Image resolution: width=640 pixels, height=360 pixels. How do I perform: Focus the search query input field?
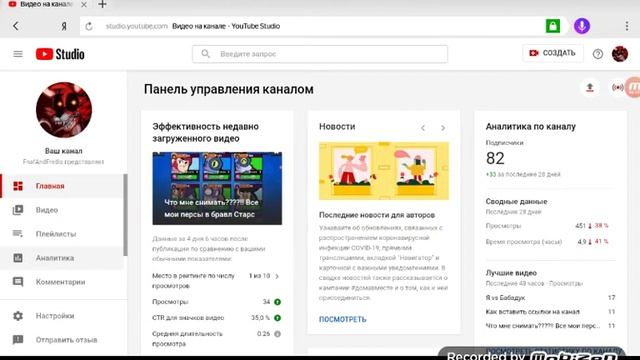(320, 54)
